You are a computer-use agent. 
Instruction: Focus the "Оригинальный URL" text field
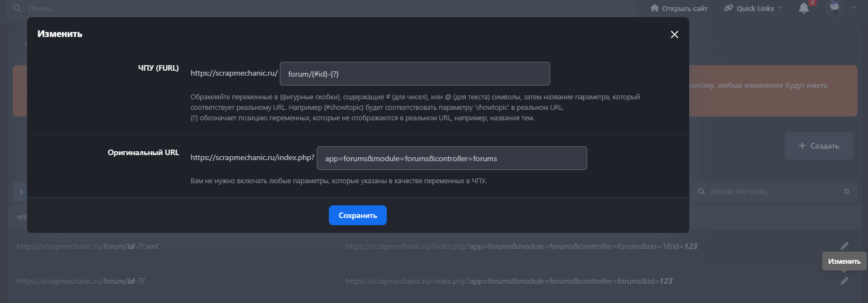[451, 158]
